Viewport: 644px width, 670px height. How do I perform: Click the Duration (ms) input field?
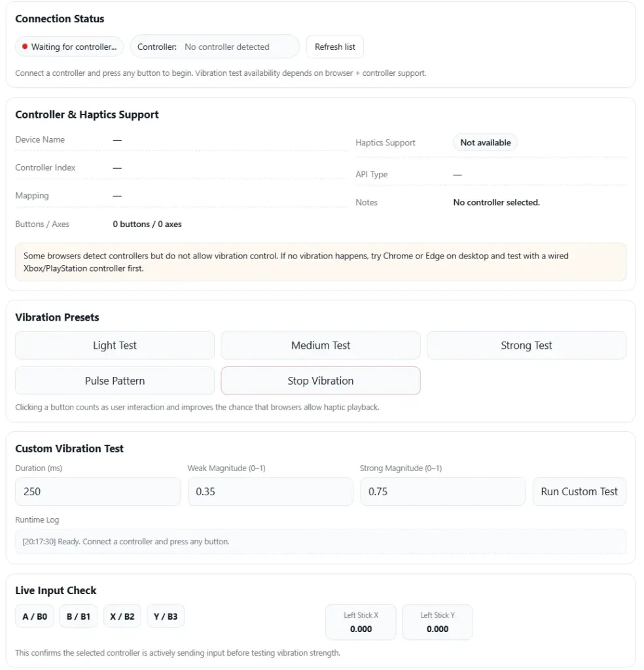pyautogui.click(x=98, y=491)
